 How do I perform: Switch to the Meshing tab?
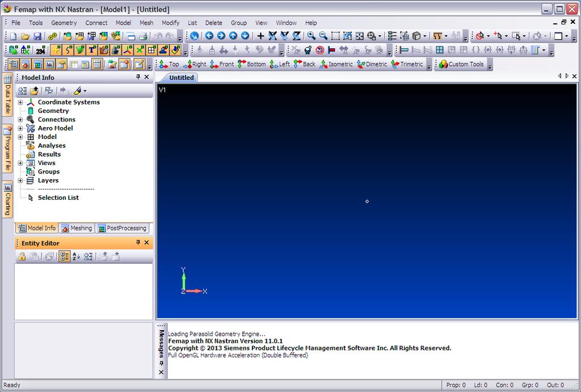77,228
